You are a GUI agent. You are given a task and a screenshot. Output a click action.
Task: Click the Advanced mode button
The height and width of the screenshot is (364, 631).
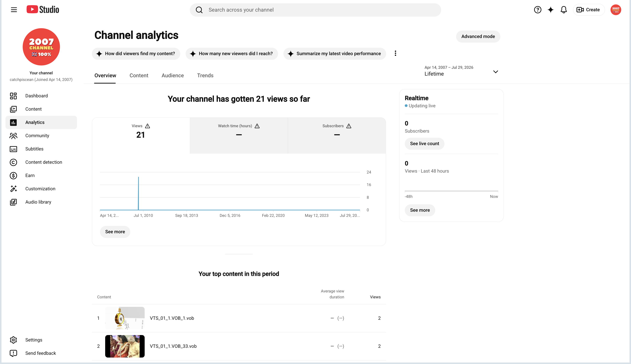[478, 37]
